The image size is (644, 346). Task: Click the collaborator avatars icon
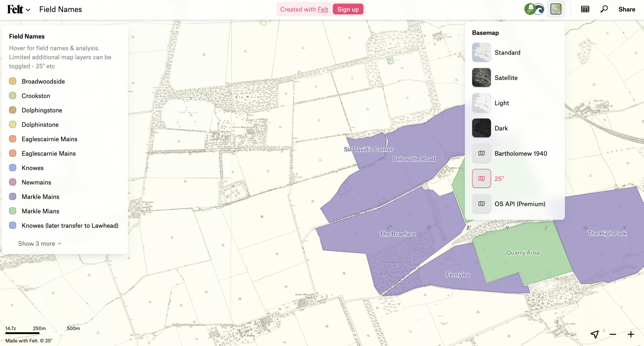tap(534, 9)
